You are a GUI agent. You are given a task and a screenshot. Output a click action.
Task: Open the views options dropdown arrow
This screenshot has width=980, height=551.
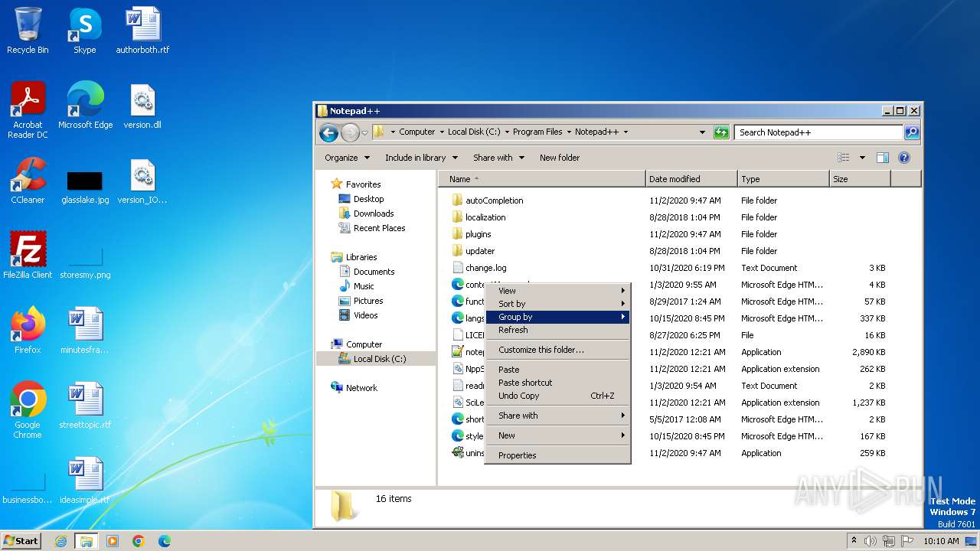point(862,158)
